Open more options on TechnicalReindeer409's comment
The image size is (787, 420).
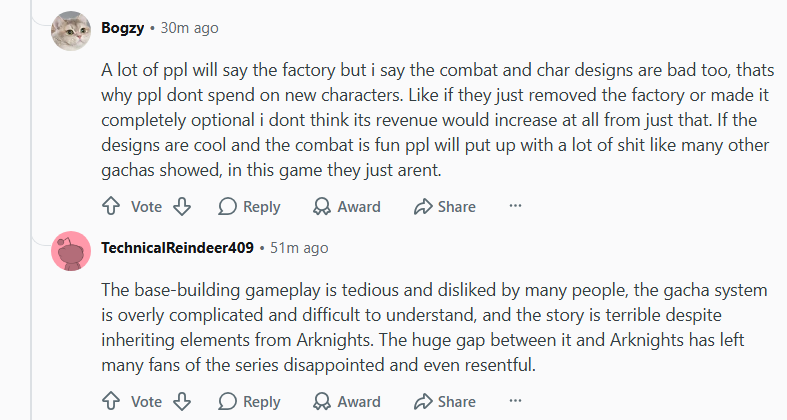tap(515, 400)
